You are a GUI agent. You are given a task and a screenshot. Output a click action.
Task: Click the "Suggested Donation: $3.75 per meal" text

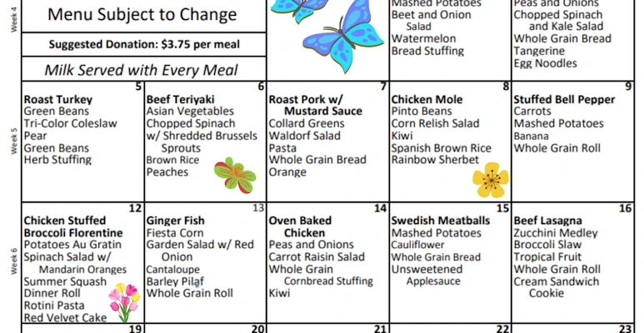point(142,45)
